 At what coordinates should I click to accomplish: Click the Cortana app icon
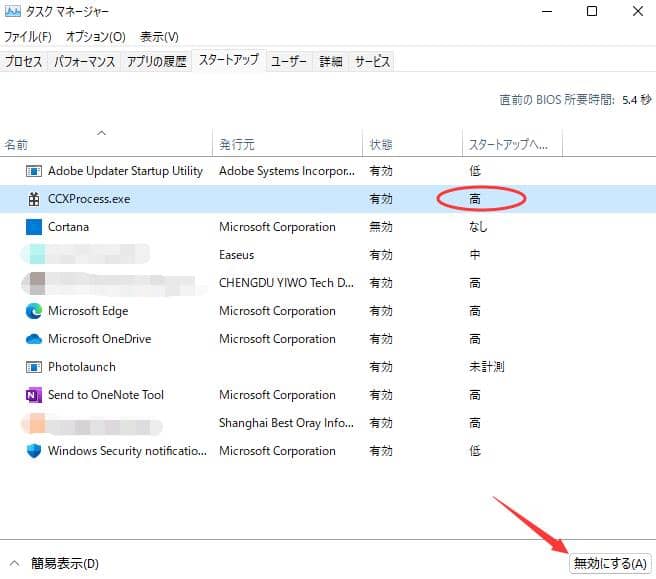click(33, 227)
